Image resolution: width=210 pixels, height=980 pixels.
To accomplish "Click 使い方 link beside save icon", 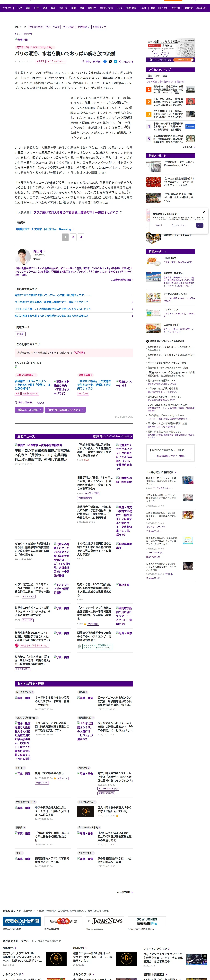I will tap(40, 402).
